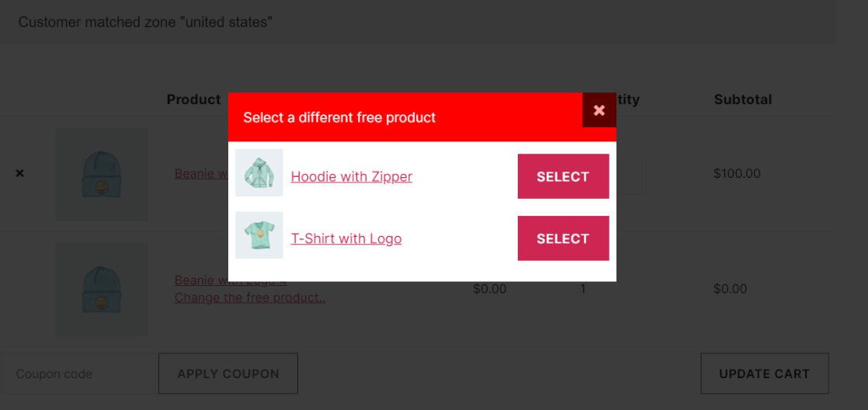868x410 pixels.
Task: Select Hoodie with Zipper as free product
Action: [x=563, y=176]
